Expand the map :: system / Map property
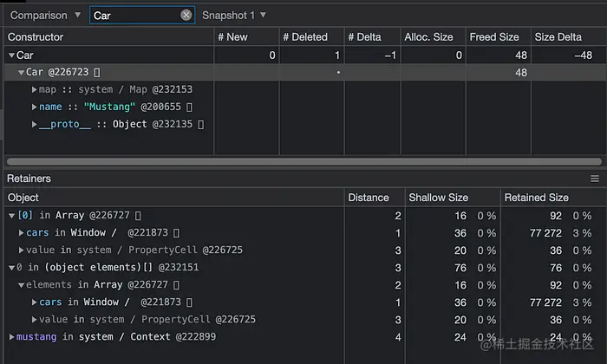Screen dimensions: 607x364 [34, 89]
